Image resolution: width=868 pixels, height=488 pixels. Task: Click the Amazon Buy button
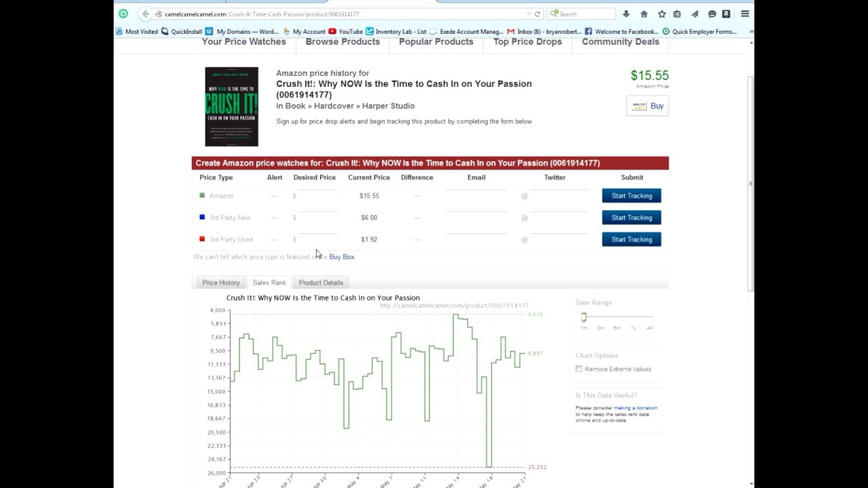[648, 106]
